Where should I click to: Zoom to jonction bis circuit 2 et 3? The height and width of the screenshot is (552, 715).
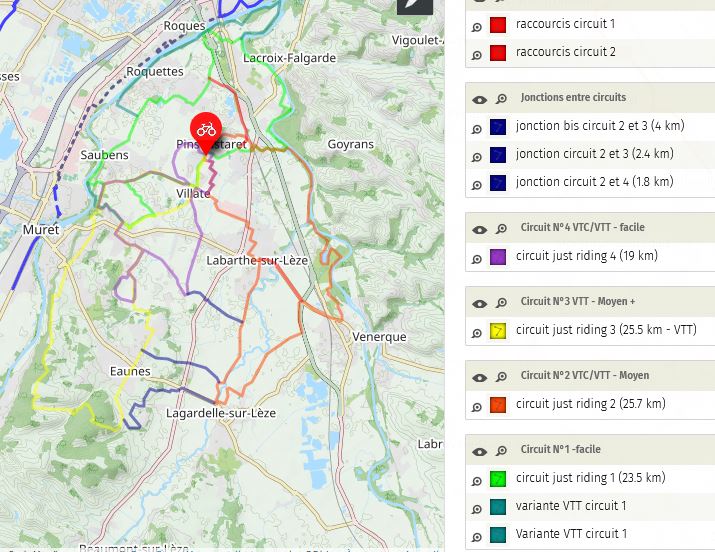pos(477,128)
